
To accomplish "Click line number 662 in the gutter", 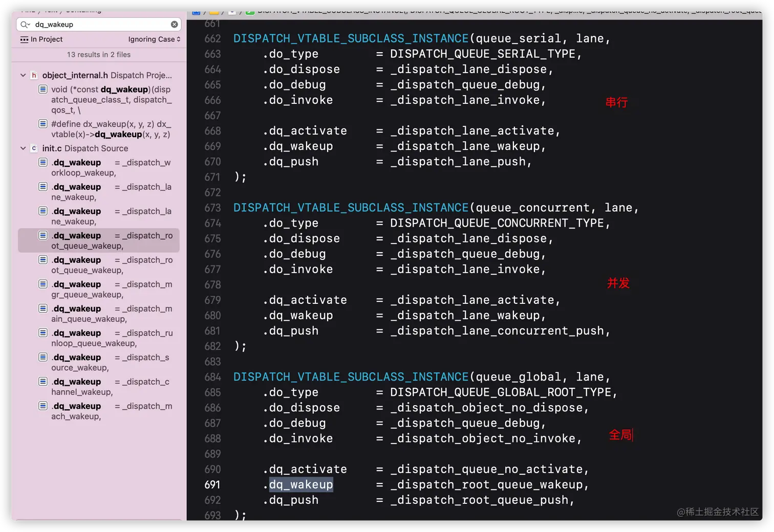I will (212, 39).
